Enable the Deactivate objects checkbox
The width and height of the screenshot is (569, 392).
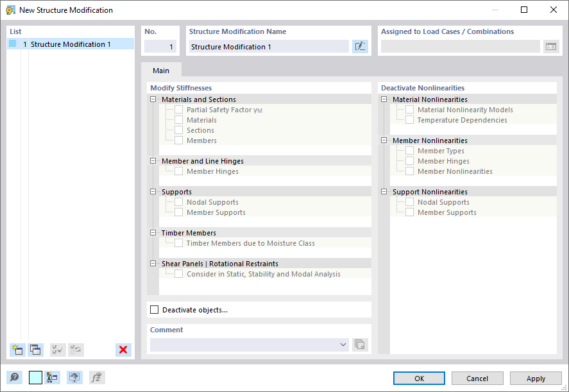[154, 309]
